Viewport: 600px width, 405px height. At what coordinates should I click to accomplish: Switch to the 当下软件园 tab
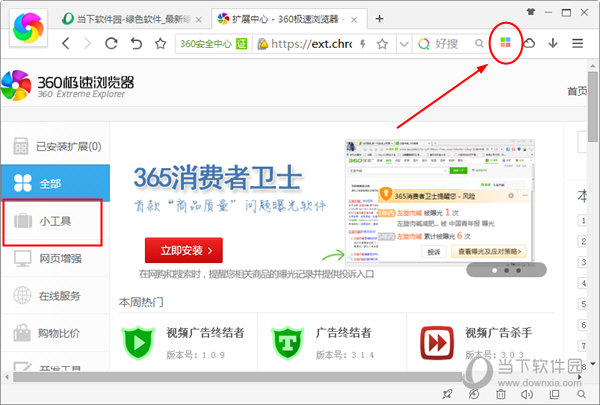[x=130, y=19]
